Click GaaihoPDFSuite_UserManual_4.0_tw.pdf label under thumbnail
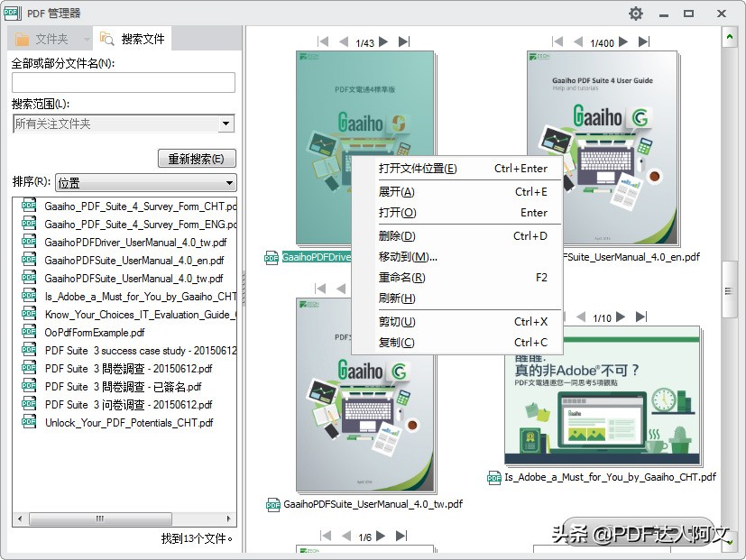The image size is (746, 560). (373, 504)
